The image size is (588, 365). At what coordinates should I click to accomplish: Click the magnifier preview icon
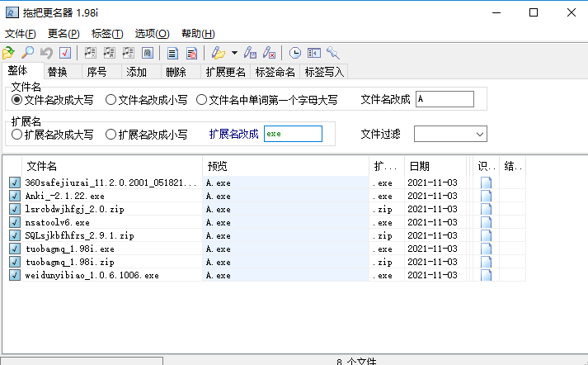pyautogui.click(x=27, y=53)
